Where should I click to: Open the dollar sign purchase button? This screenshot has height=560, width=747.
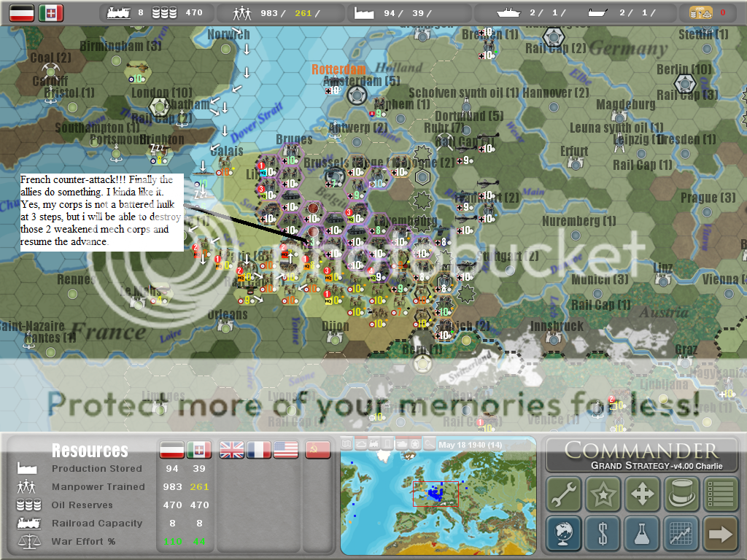coord(603,534)
